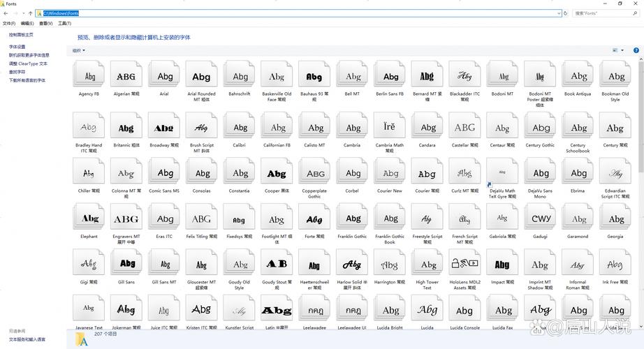644x349 pixels.
Task: Select the Bauhaus 93 font icon
Action: pyautogui.click(x=314, y=74)
